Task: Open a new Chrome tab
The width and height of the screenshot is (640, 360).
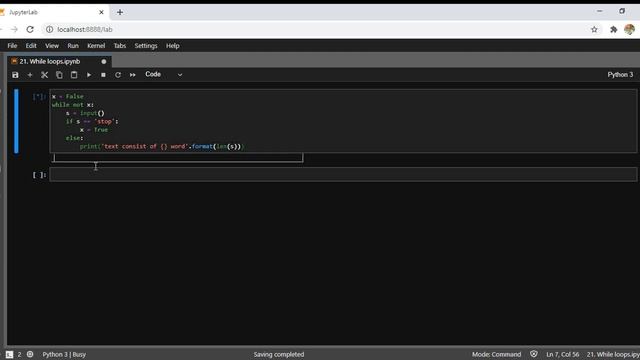Action: tap(120, 12)
